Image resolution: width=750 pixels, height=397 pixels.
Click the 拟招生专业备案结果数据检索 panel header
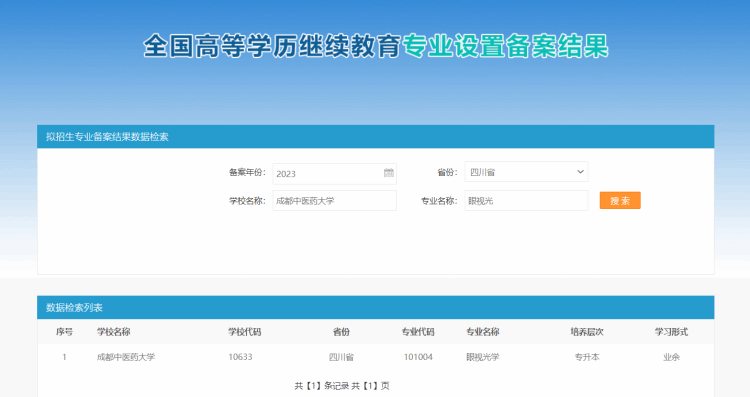[x=375, y=137]
